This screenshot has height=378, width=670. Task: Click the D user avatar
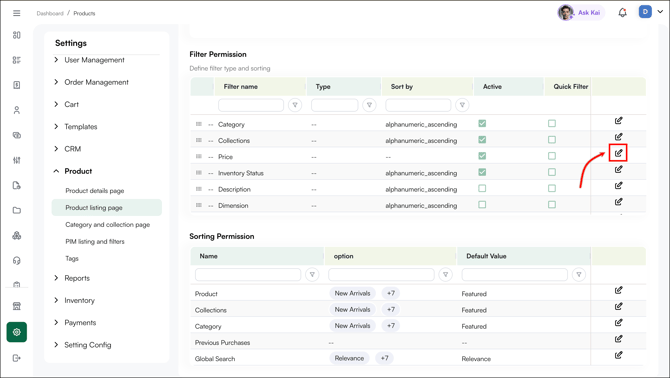645,12
